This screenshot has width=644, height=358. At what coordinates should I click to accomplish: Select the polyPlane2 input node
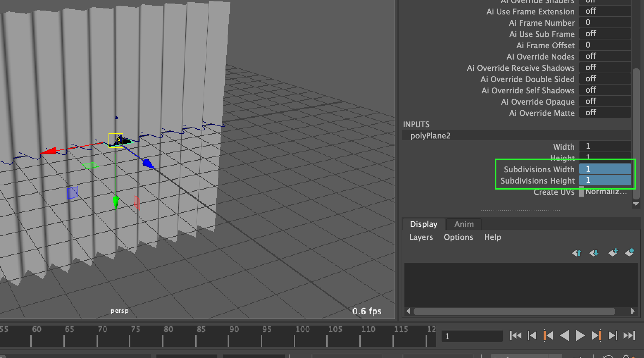pyautogui.click(x=430, y=135)
